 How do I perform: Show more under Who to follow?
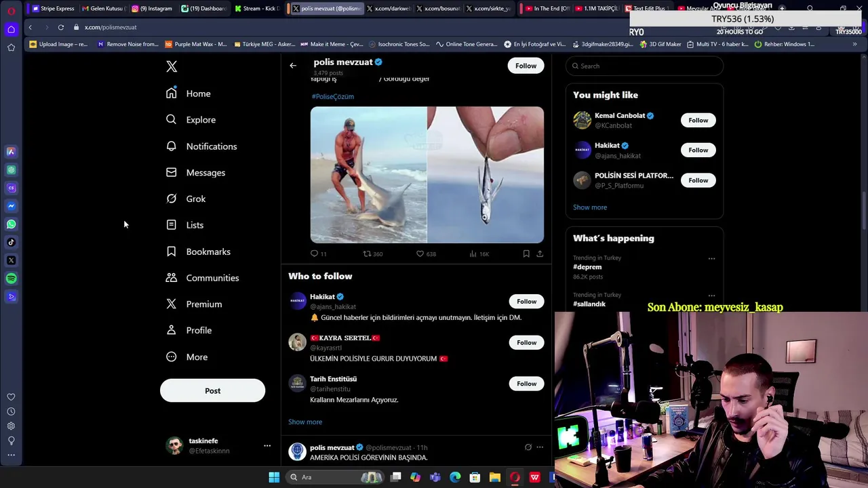tap(305, 422)
